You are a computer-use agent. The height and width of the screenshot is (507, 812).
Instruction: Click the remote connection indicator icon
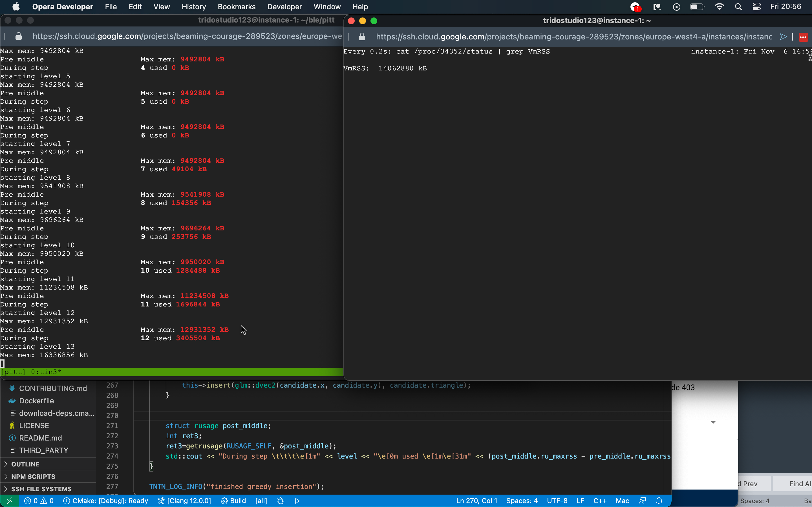9,501
